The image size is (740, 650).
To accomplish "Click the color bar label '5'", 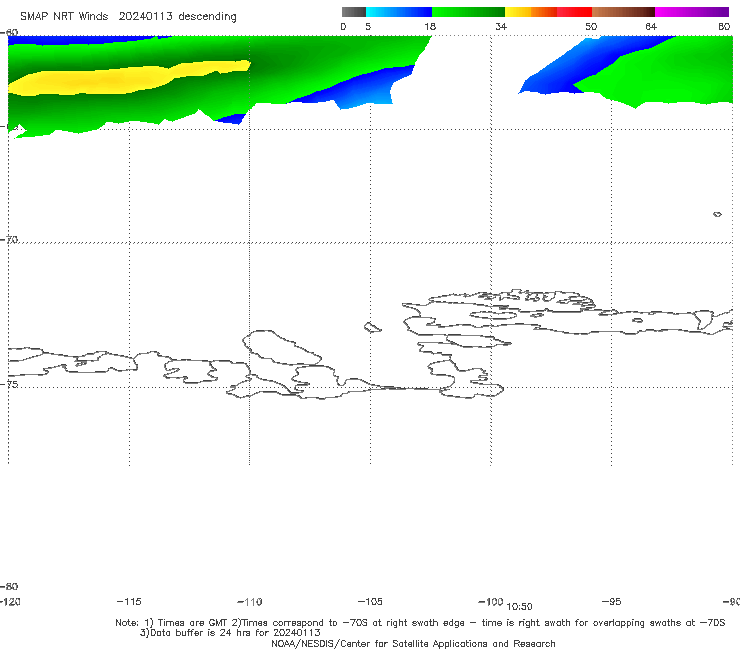I will pos(368,26).
